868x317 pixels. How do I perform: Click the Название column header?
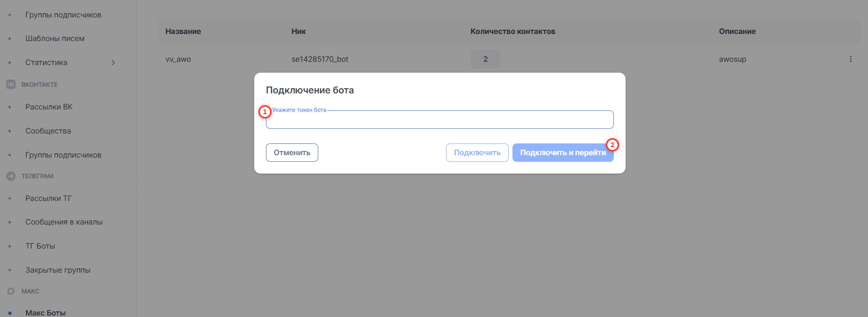click(183, 31)
